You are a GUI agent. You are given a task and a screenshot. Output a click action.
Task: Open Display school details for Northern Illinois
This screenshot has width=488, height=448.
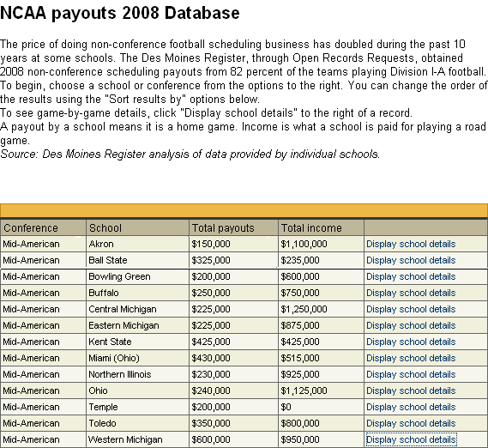[411, 374]
